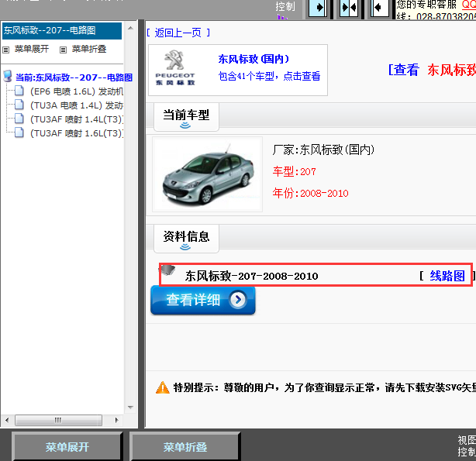Viewport: 476px width, 461px height.
Task: Click 东风标致--207--电路图 panel title
Action: [50, 30]
